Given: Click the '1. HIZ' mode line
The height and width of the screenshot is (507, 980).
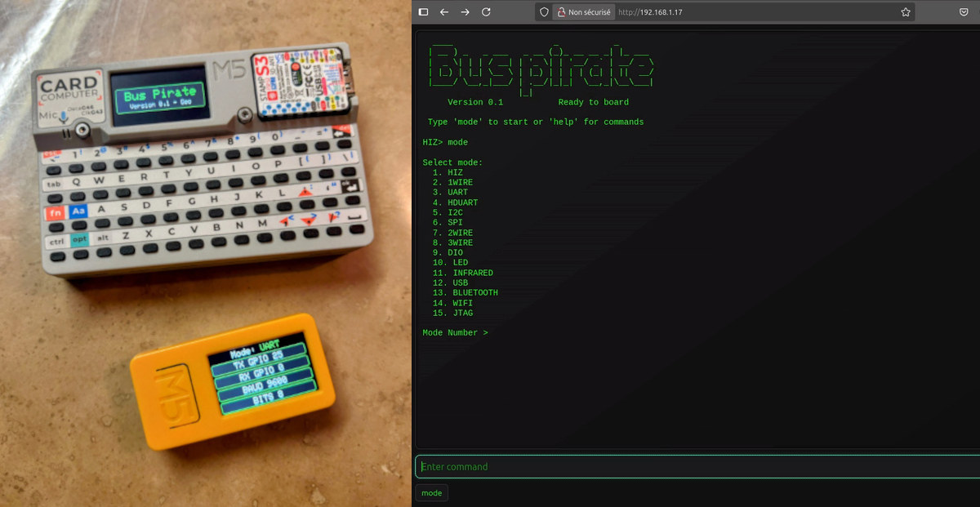Looking at the screenshot, I should point(448,173).
